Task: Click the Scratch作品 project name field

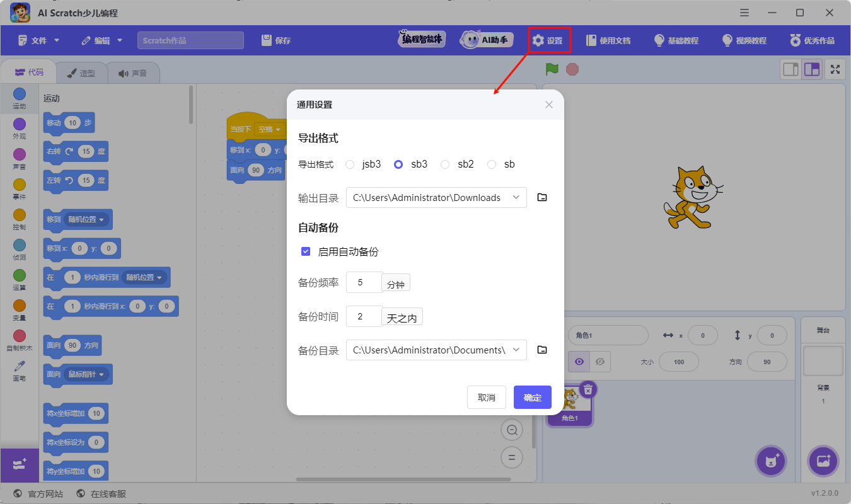Action: pos(190,40)
